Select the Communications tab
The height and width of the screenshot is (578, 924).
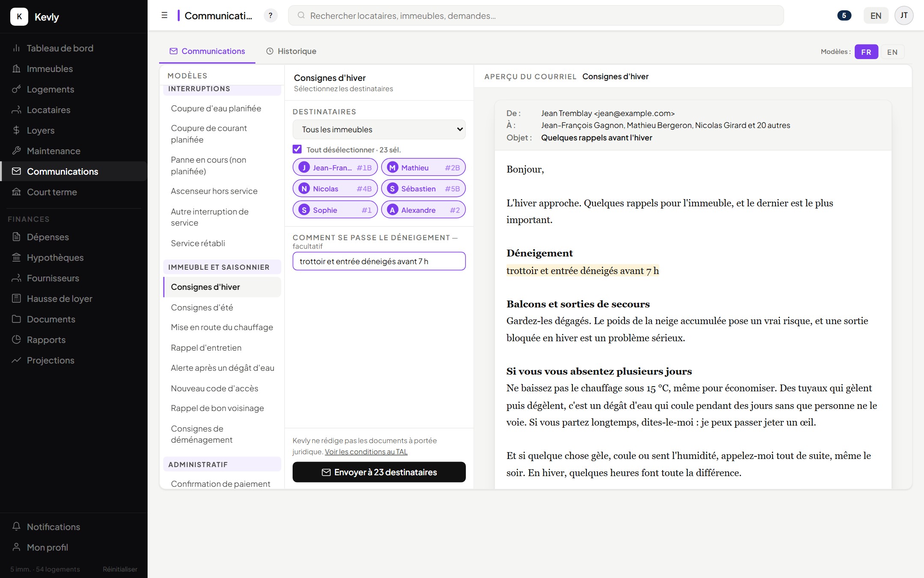click(x=207, y=51)
